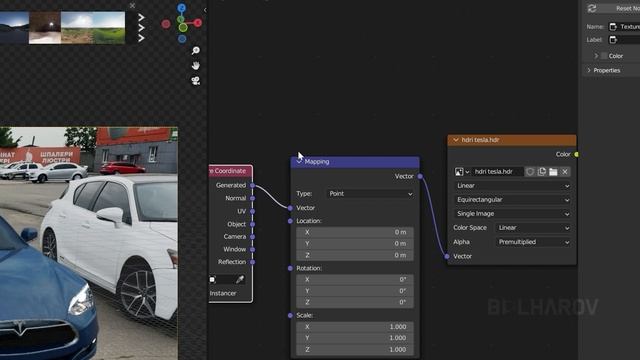Click the red X axis gizmo handle
This screenshot has height=360, width=640.
[198, 23]
